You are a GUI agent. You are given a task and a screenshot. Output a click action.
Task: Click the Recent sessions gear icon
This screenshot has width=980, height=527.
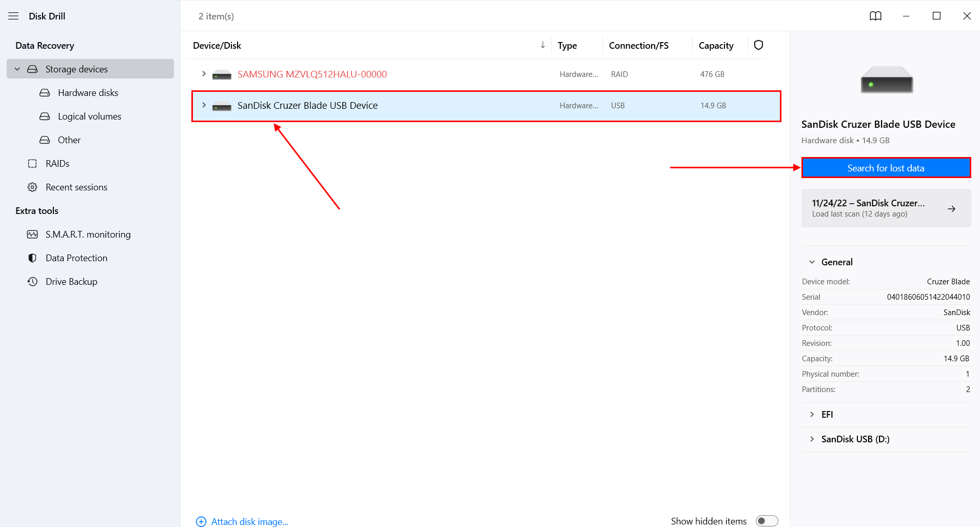[x=32, y=187]
